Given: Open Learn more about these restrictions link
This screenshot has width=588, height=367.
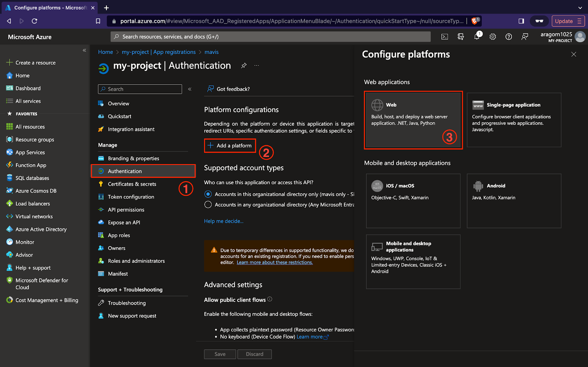Looking at the screenshot, I should (275, 262).
